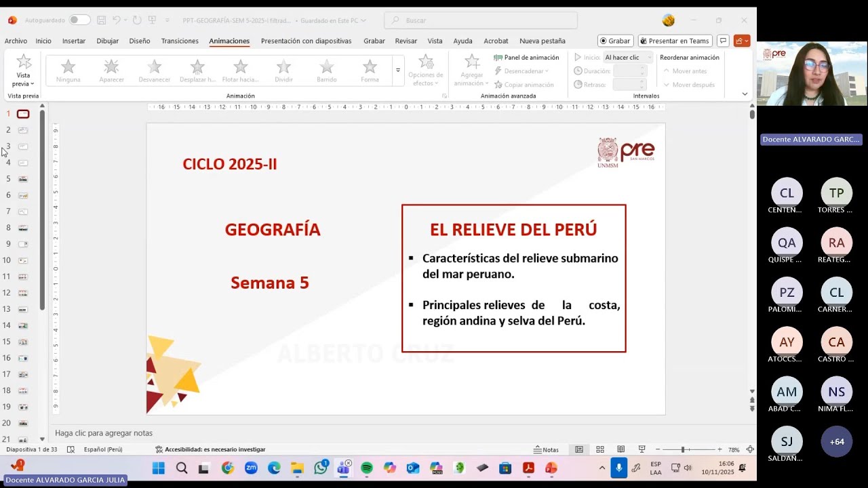868x488 pixels.
Task: Open the Share button dropdown
Action: pos(742,41)
